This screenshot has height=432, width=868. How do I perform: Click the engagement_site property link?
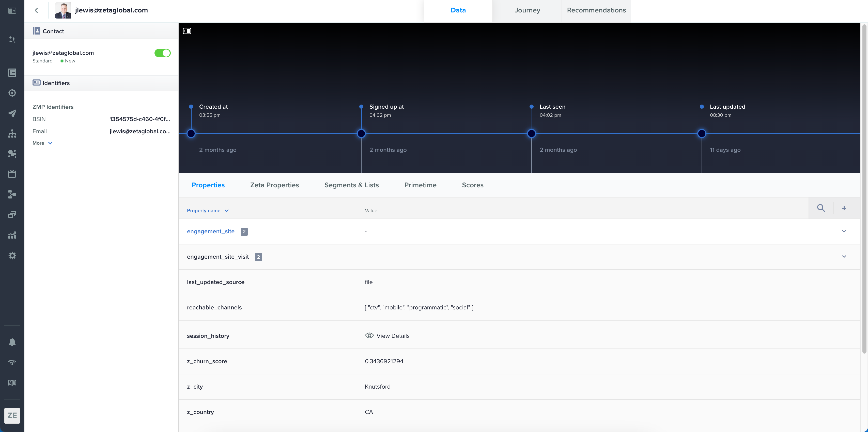coord(211,231)
